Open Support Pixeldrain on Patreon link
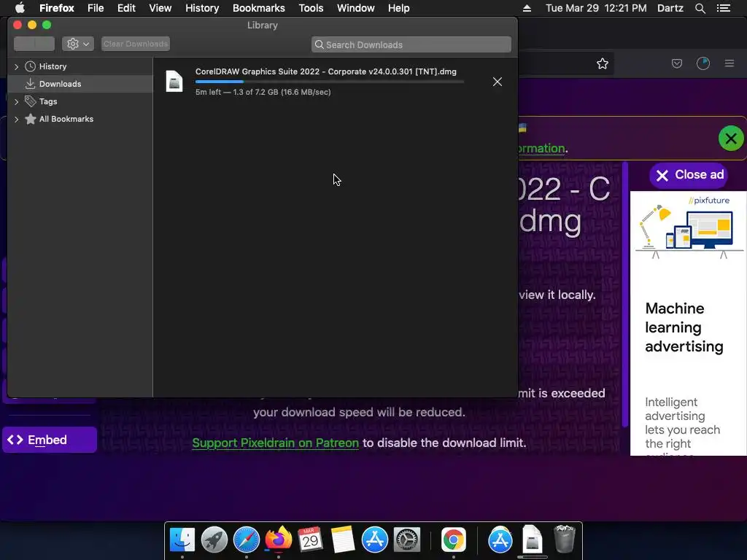 pos(275,443)
